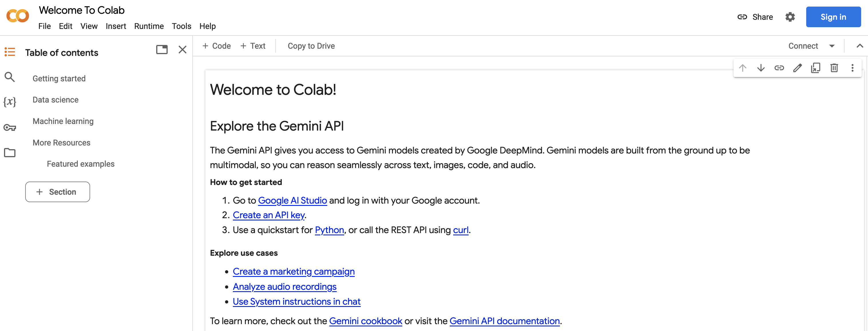Click the Sign in button
This screenshot has height=331, width=868.
click(x=833, y=17)
